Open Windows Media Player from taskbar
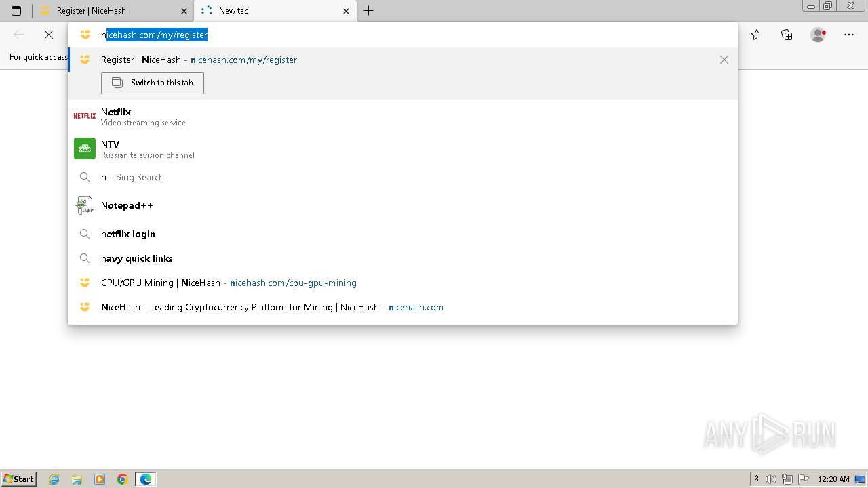Image resolution: width=868 pixels, height=488 pixels. pos(100,479)
